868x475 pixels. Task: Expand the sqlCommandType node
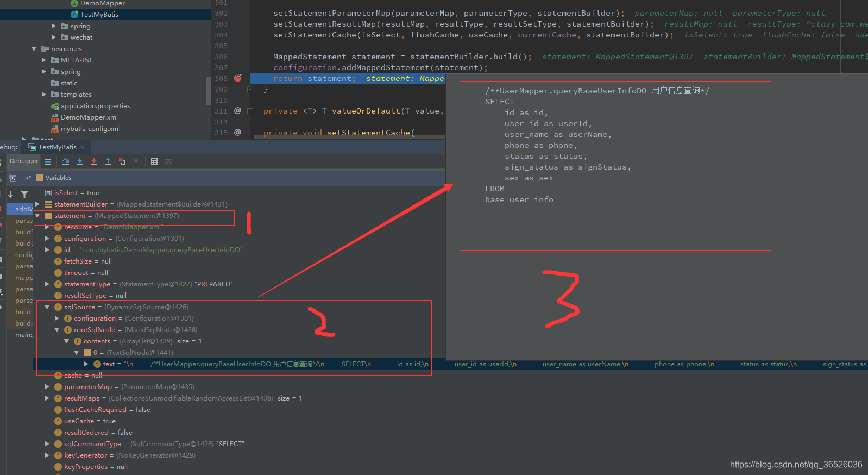pyautogui.click(x=47, y=444)
